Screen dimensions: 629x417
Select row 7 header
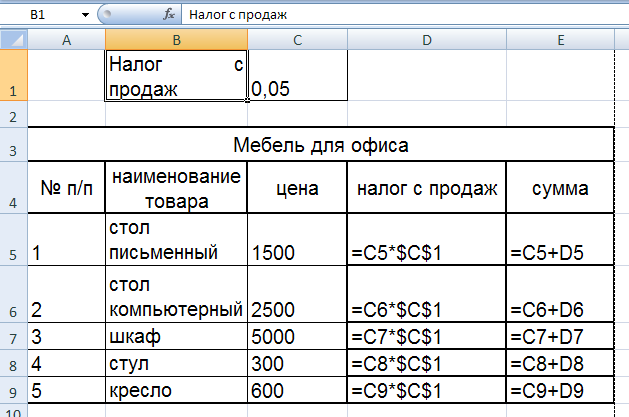[14, 336]
